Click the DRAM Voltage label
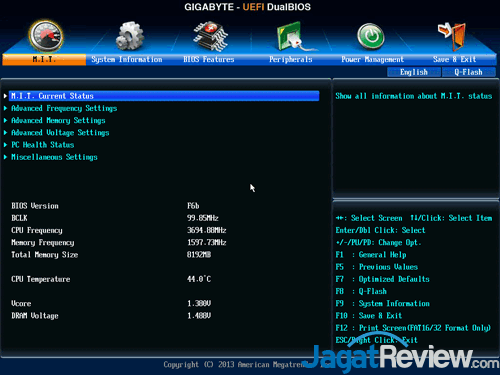 coord(35,316)
